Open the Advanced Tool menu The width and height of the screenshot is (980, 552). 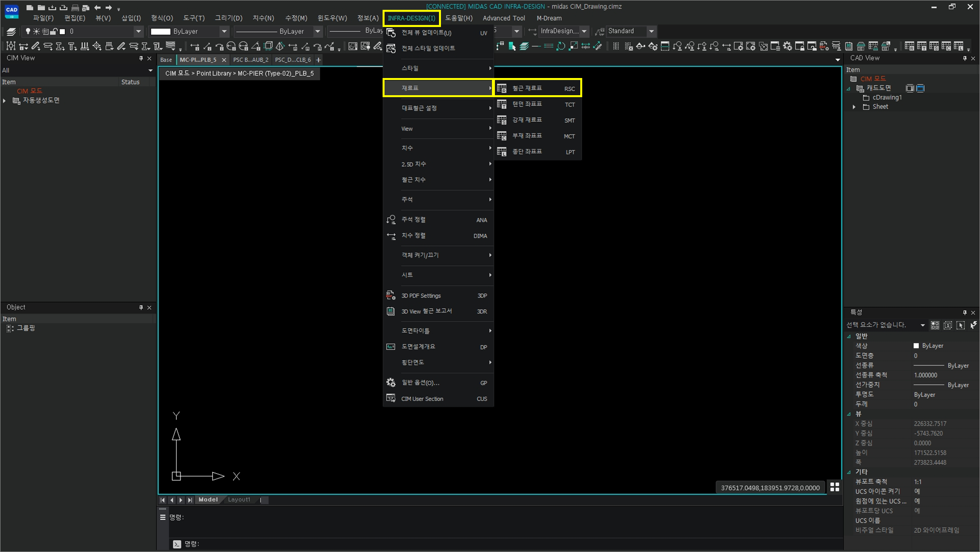(504, 18)
